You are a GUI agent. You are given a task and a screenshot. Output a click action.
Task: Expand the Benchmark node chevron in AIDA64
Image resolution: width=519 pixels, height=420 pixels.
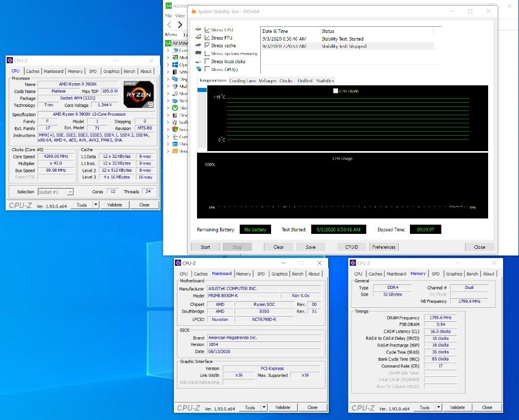168,151
